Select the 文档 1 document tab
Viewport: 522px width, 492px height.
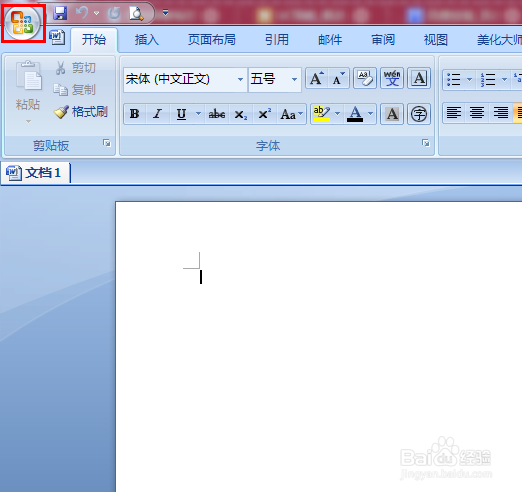click(x=35, y=173)
